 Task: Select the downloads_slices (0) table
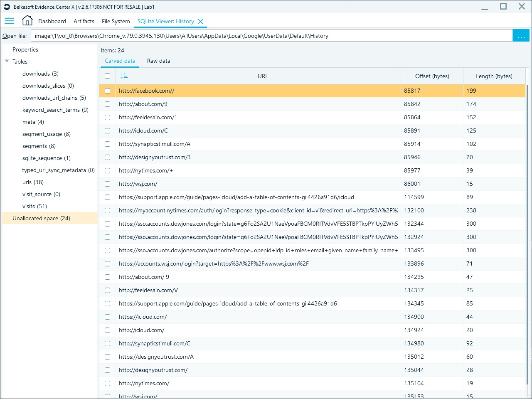(48, 86)
